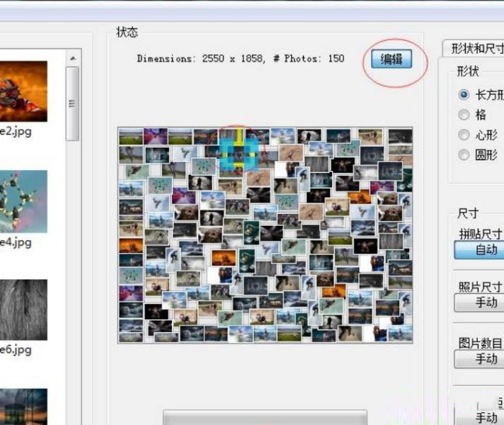Select the e6.jpg grey texture thumbnail
The height and width of the screenshot is (425, 504).
click(x=23, y=310)
